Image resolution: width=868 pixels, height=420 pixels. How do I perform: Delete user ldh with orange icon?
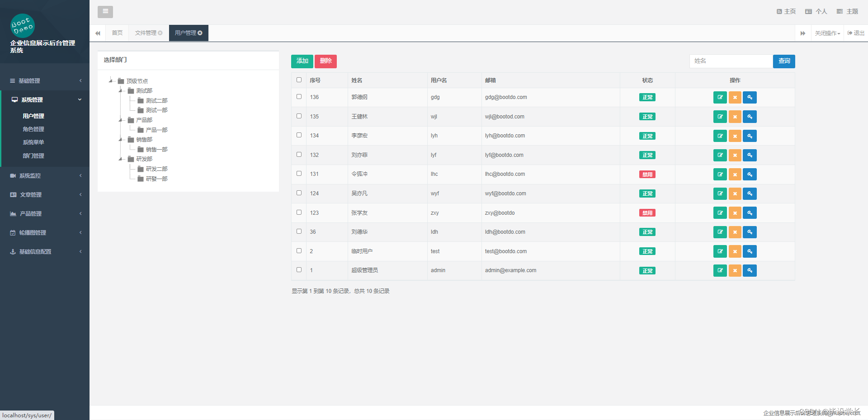tap(735, 232)
